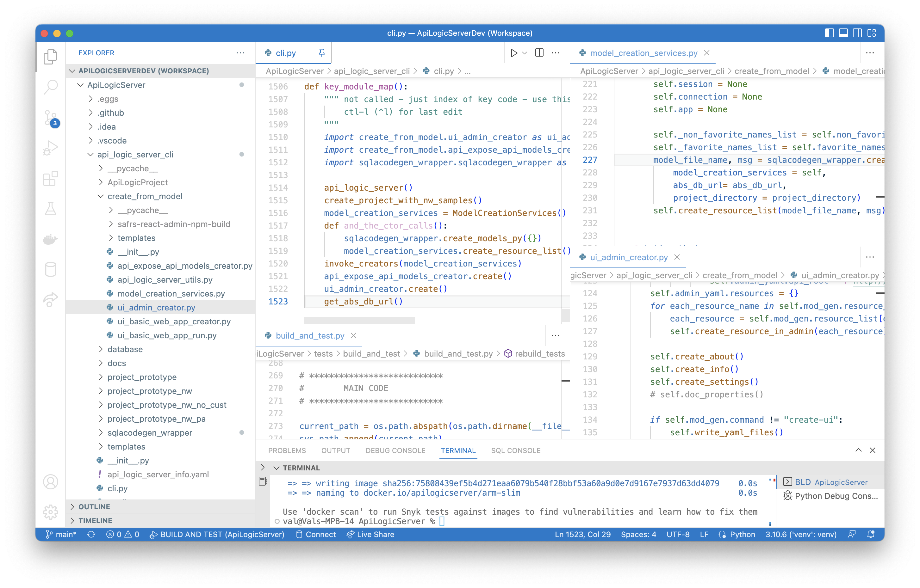Open the Explorer view in the activity bar
This screenshot has width=920, height=588.
50,57
